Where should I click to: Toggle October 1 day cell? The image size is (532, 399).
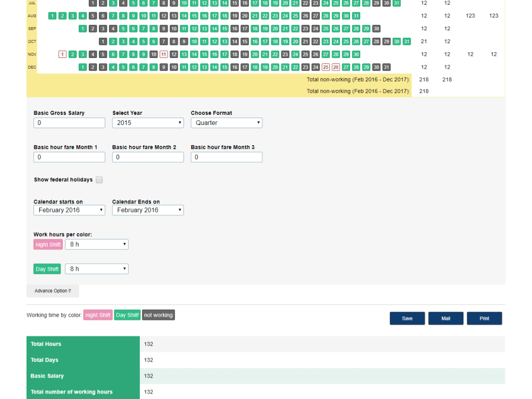pos(103,41)
